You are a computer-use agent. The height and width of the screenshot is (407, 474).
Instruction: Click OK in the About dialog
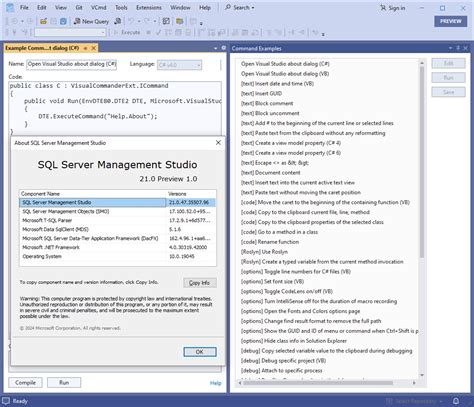[200, 352]
